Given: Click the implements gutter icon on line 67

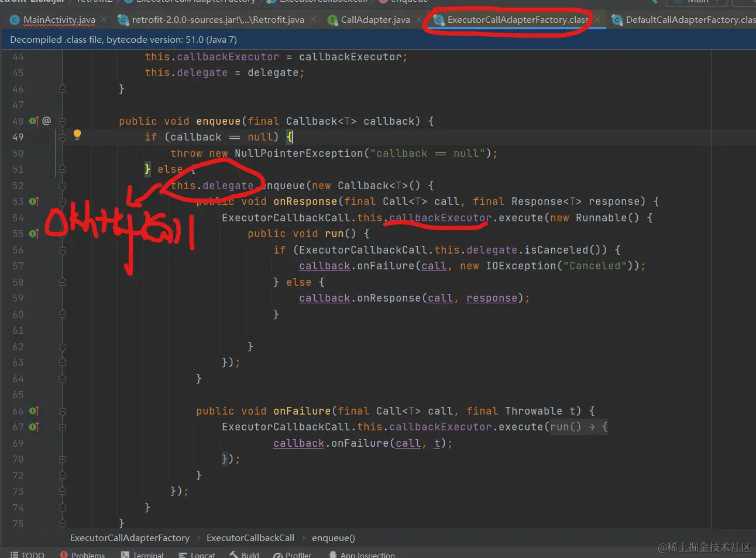Looking at the screenshot, I should 33,427.
